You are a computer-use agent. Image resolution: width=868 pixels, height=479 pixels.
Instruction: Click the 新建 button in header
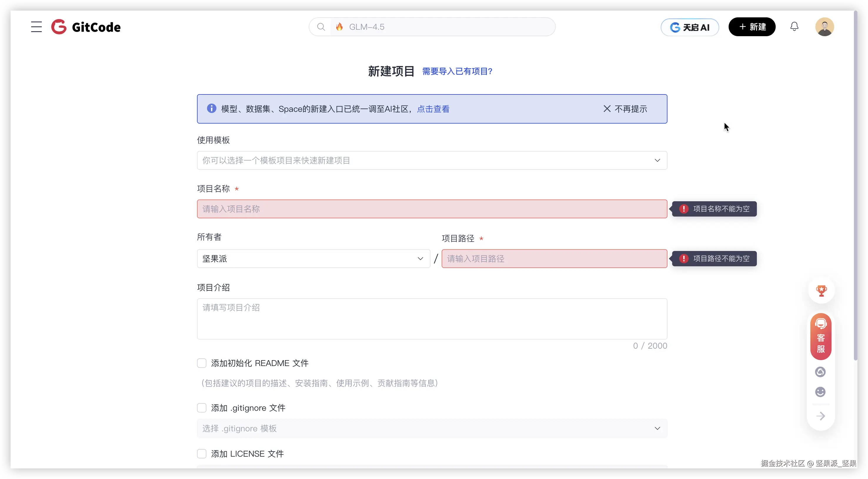752,27
